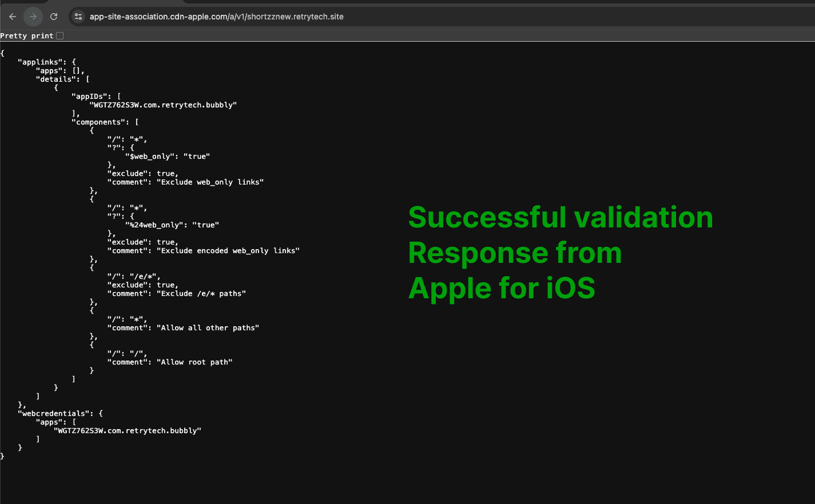
Task: Reload the current page
Action: [x=54, y=17]
